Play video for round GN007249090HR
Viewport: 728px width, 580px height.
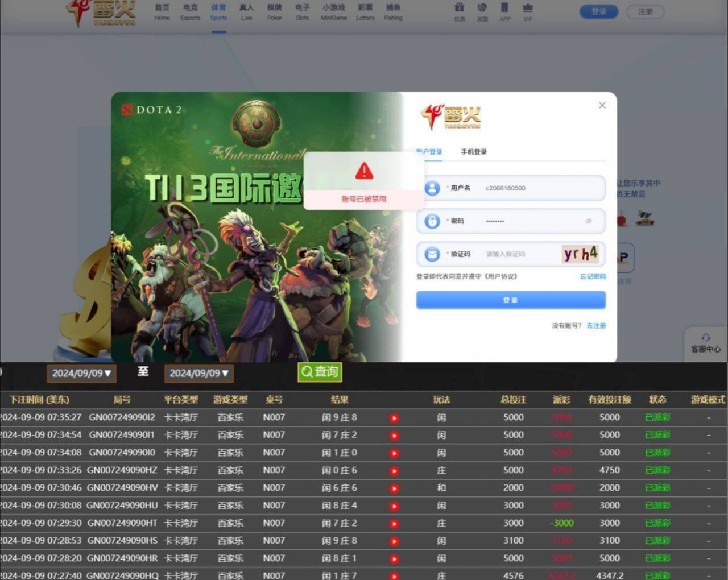[394, 559]
